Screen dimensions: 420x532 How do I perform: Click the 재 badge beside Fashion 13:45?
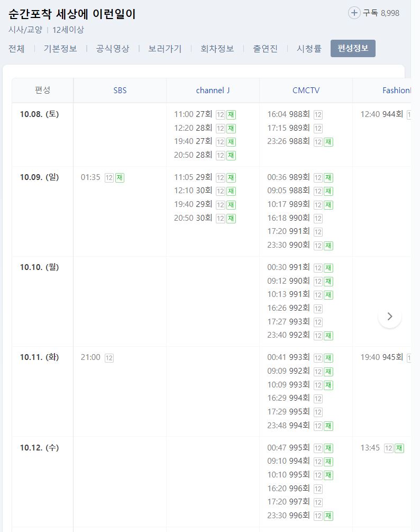coord(399,448)
